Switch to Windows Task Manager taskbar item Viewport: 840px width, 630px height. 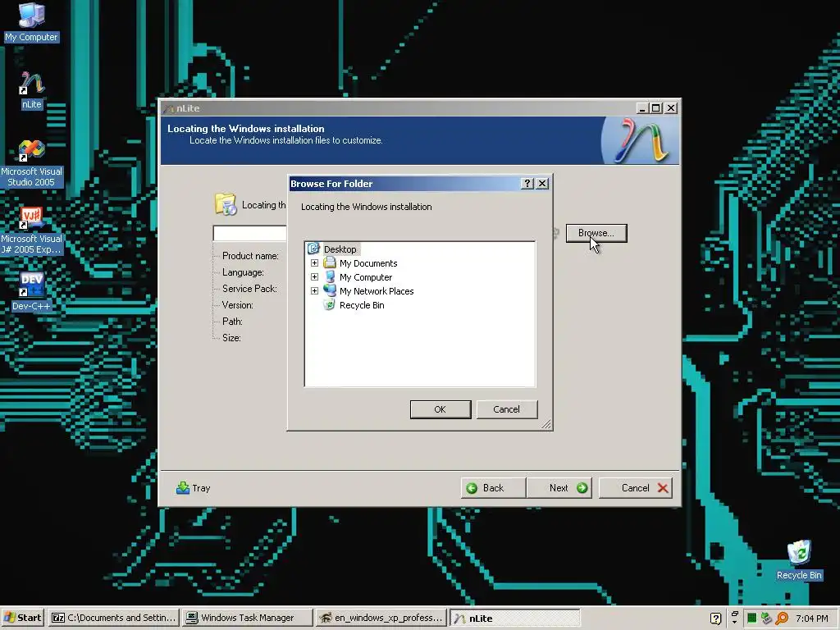(247, 618)
